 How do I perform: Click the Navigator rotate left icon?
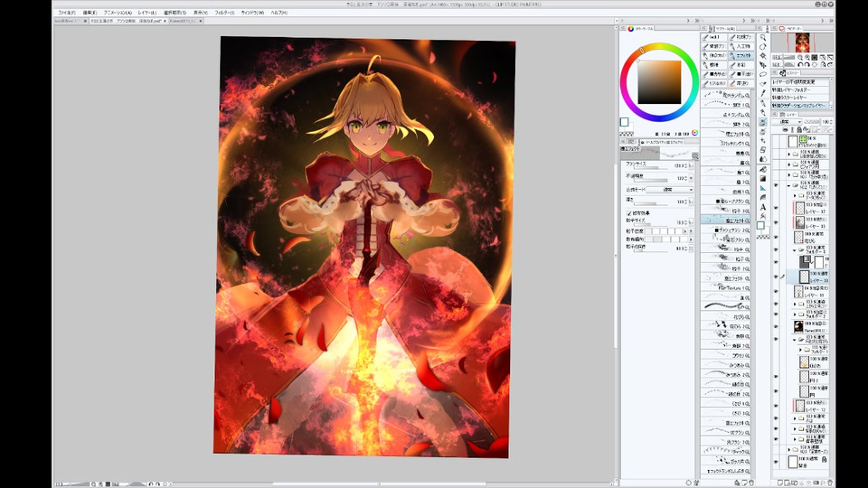[800, 64]
